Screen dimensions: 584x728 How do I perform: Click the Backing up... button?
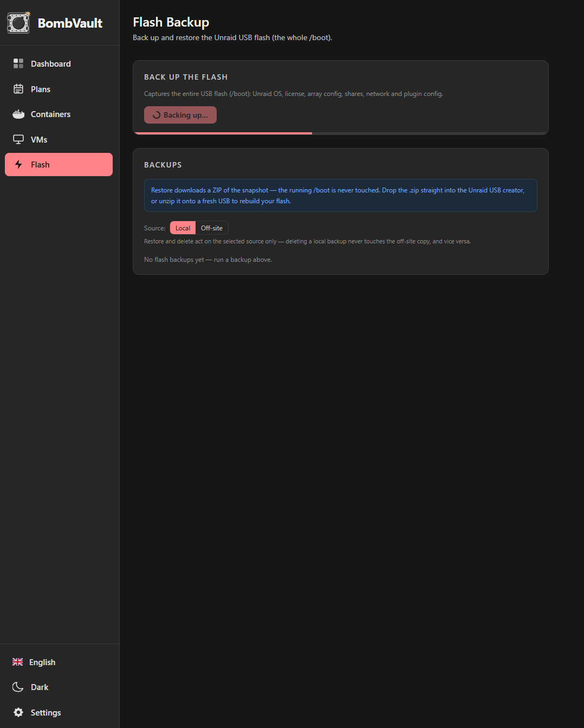[x=180, y=115]
